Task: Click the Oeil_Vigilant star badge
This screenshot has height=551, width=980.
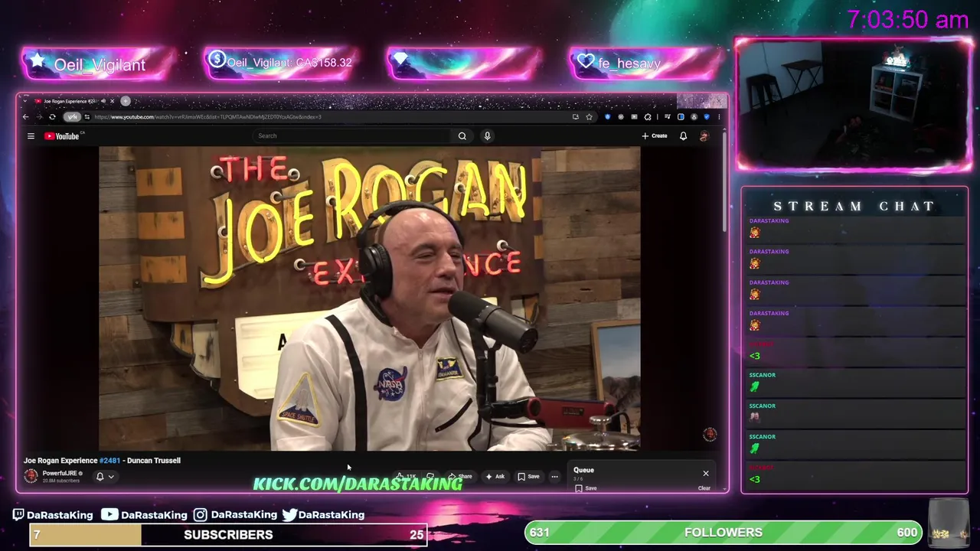Action: point(100,64)
